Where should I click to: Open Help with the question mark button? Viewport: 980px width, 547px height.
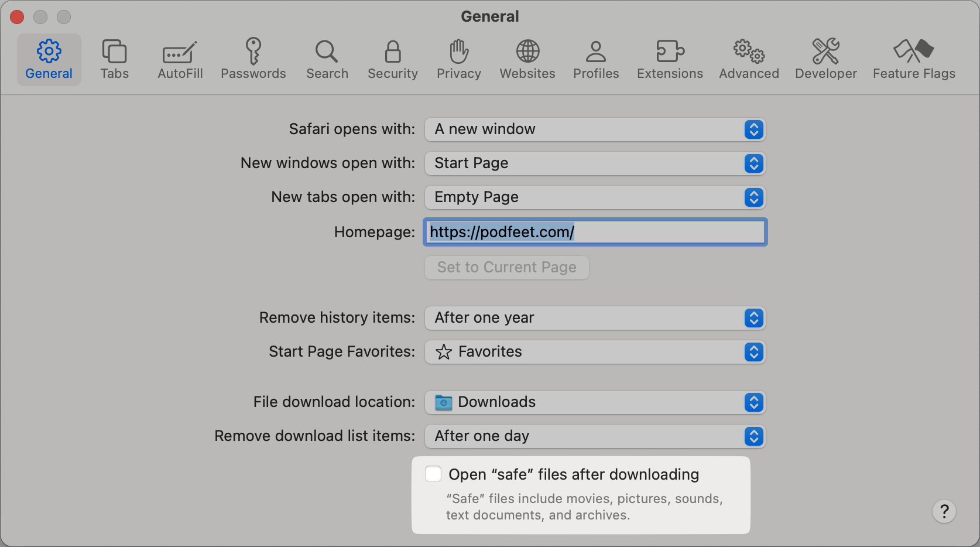click(944, 511)
